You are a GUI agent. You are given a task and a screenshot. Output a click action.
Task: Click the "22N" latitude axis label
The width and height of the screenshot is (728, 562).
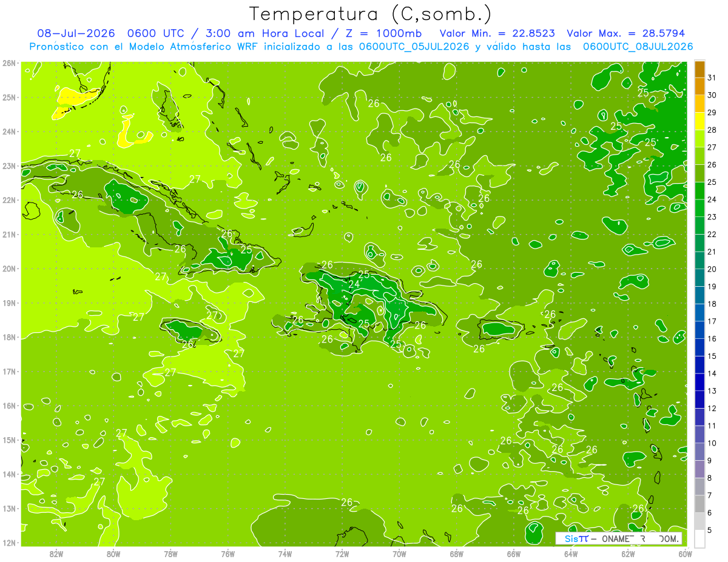[8, 200]
